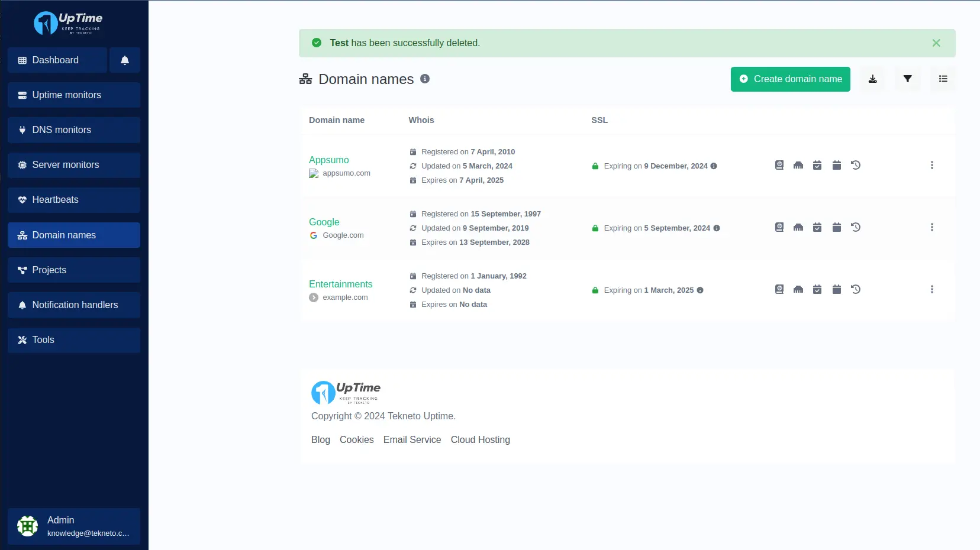Click the SSL network icon for Appsumo

(x=798, y=165)
